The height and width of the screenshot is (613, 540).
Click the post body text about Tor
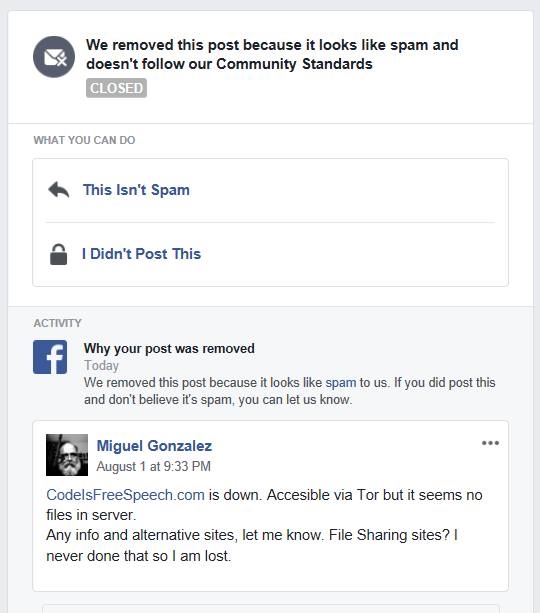(264, 525)
